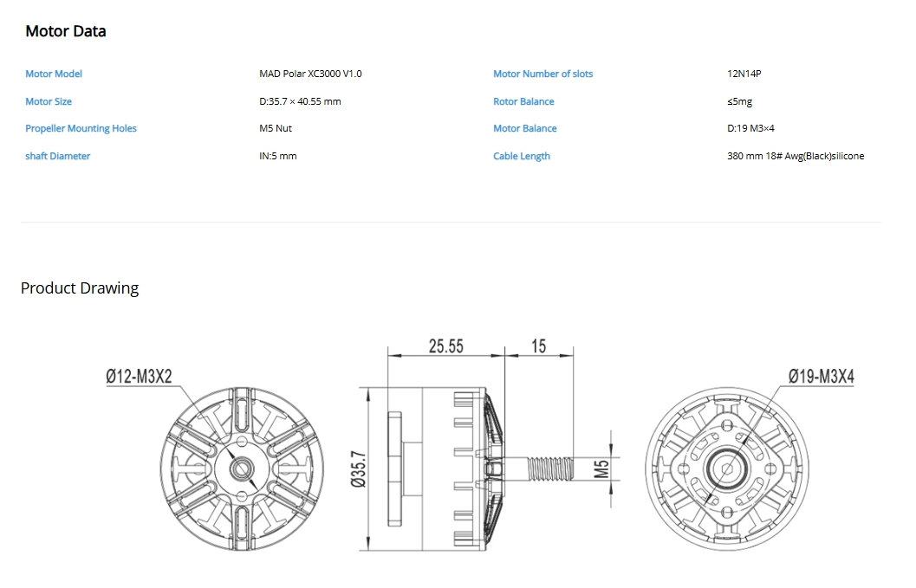Select the value "MAD Polar XC3000 V1.0"
This screenshot has height=588, width=916.
click(310, 74)
